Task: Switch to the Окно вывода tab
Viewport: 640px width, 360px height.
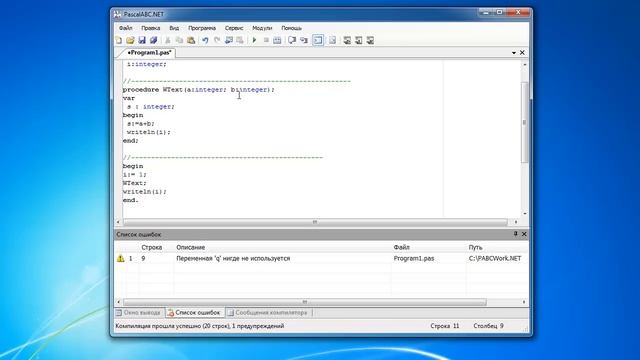Action: 139,313
